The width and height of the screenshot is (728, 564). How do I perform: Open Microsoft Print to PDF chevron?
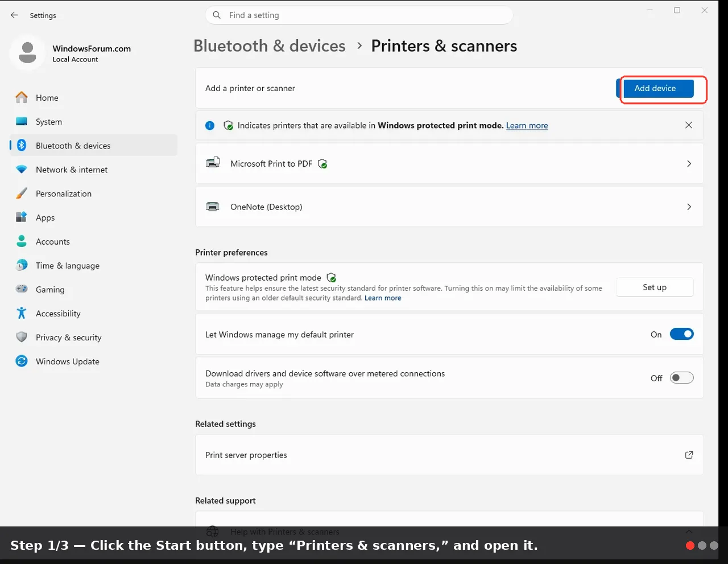coord(689,163)
